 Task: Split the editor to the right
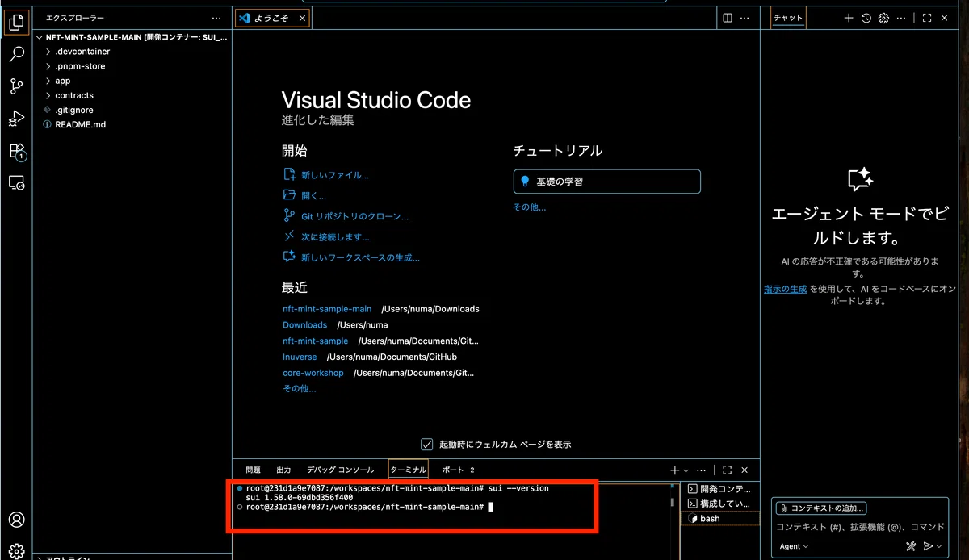click(x=728, y=18)
